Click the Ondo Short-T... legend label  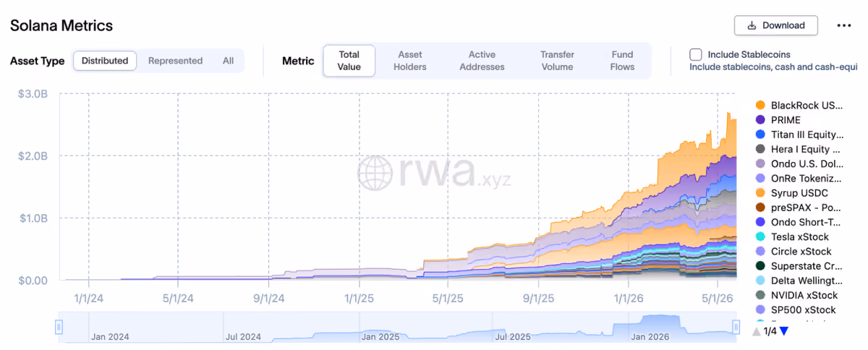tap(805, 222)
